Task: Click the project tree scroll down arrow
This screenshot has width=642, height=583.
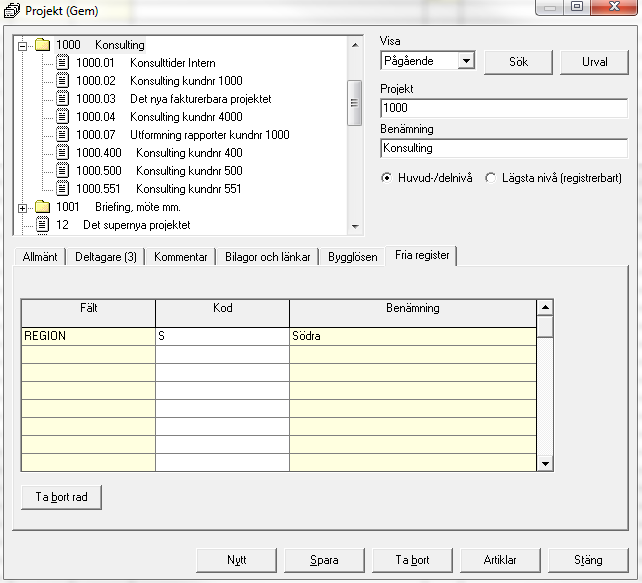Action: click(355, 226)
